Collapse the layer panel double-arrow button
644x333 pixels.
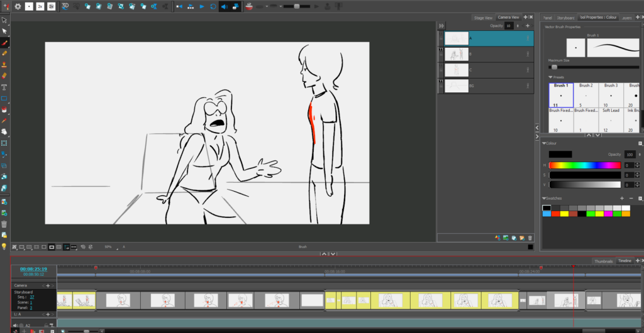coord(441,25)
